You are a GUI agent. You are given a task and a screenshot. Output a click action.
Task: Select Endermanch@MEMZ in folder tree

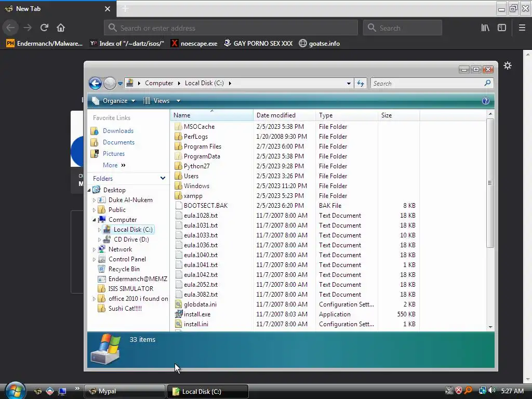pyautogui.click(x=138, y=279)
